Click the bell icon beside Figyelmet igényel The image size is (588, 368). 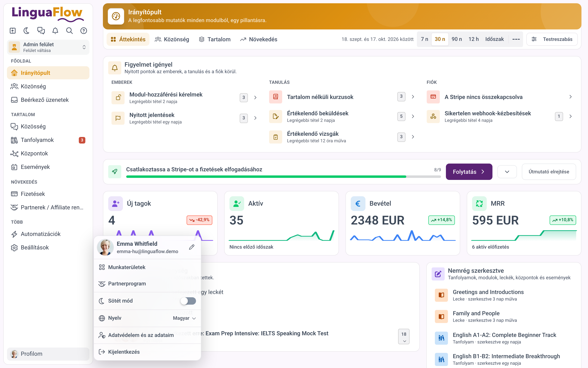pos(115,68)
